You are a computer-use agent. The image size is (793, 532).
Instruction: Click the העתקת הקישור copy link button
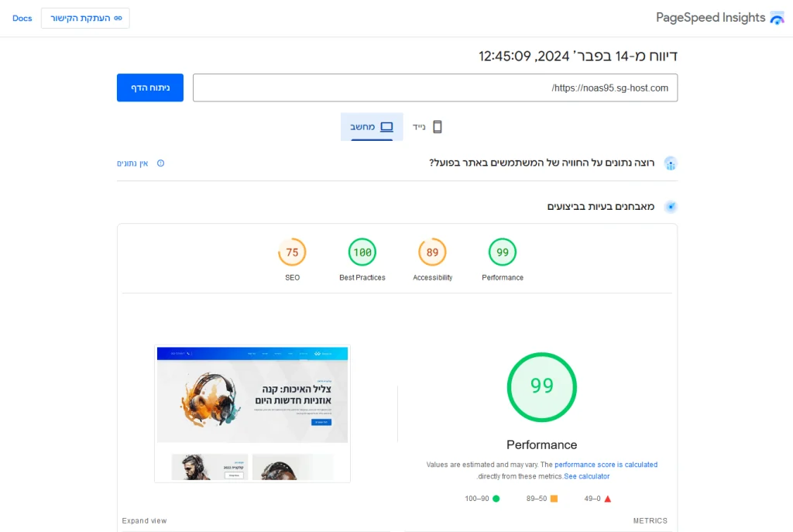(x=85, y=19)
